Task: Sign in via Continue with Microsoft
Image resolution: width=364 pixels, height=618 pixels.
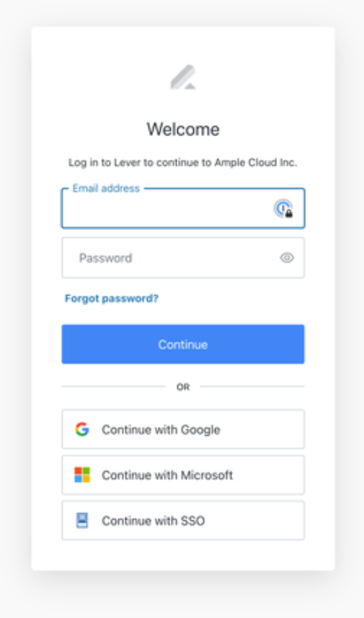Action: (183, 475)
